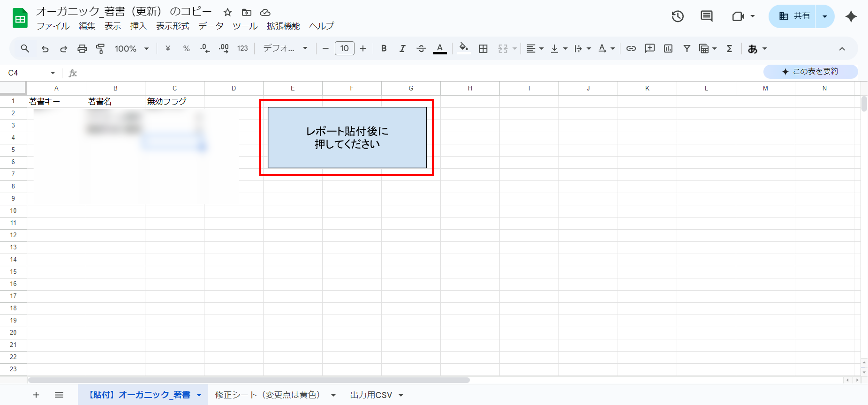Click the print icon in toolbar
This screenshot has width=868, height=405.
pyautogui.click(x=82, y=49)
